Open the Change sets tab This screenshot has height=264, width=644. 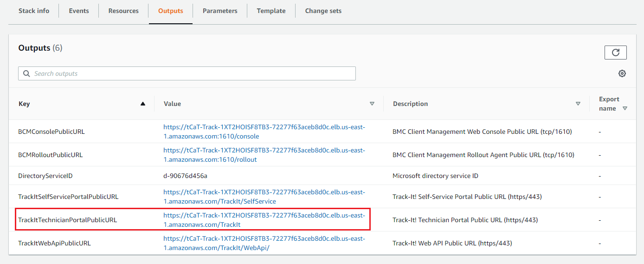tap(323, 11)
